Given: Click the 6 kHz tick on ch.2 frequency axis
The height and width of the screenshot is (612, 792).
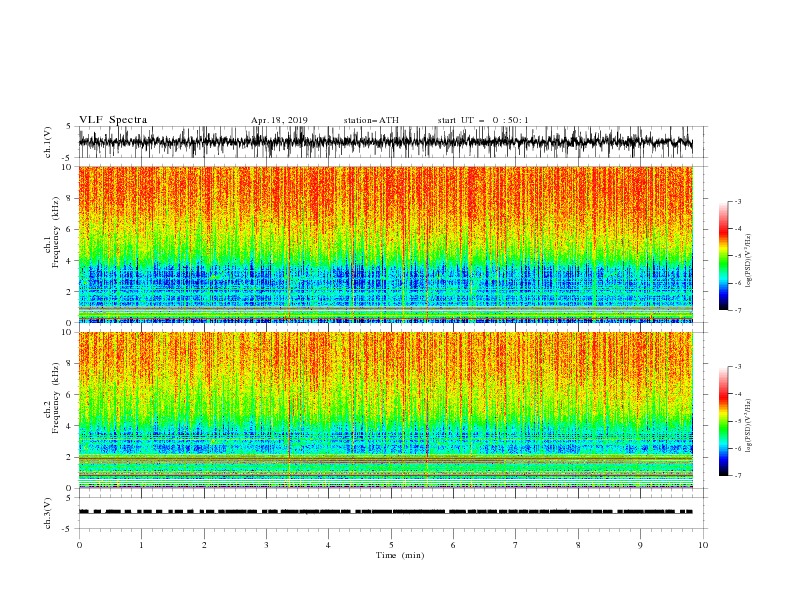Looking at the screenshot, I should coord(69,395).
